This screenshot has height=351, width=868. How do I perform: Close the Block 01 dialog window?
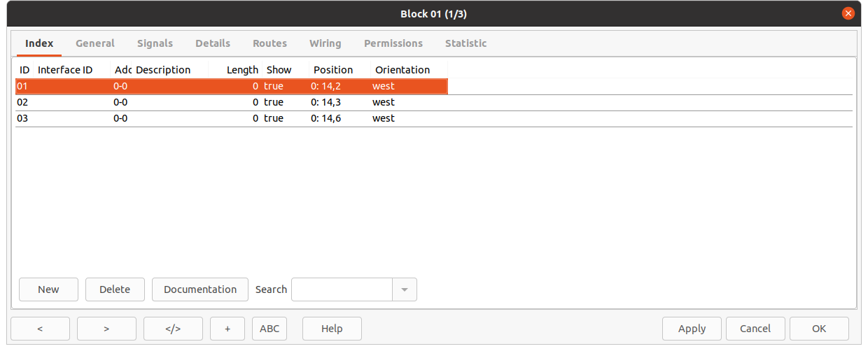(848, 13)
